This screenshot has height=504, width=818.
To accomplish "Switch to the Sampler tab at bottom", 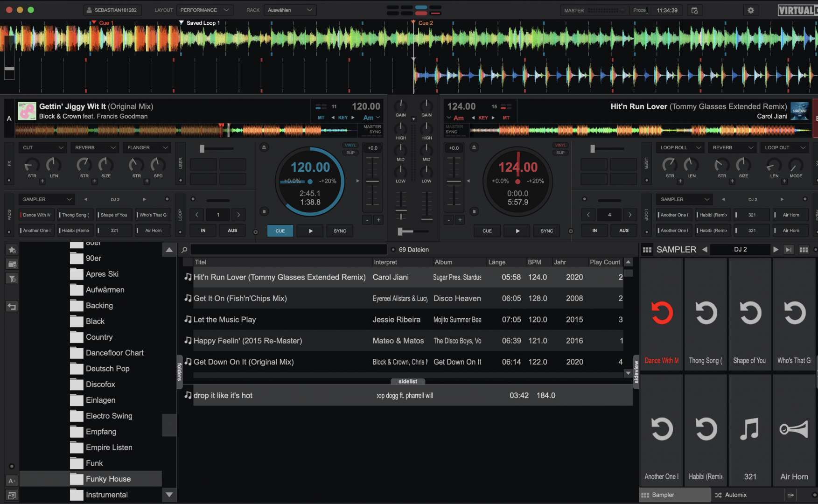I will pyautogui.click(x=675, y=495).
